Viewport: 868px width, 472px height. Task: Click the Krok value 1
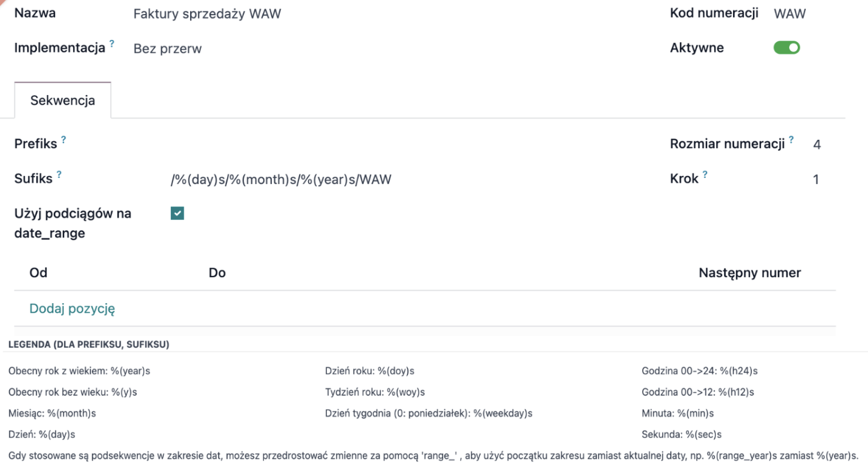click(x=816, y=180)
